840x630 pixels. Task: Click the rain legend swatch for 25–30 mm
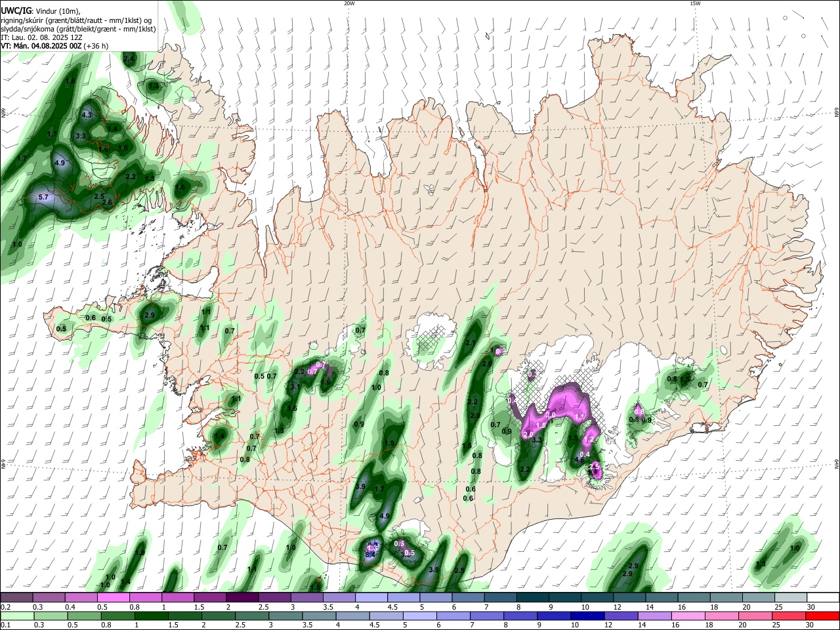coord(789,616)
